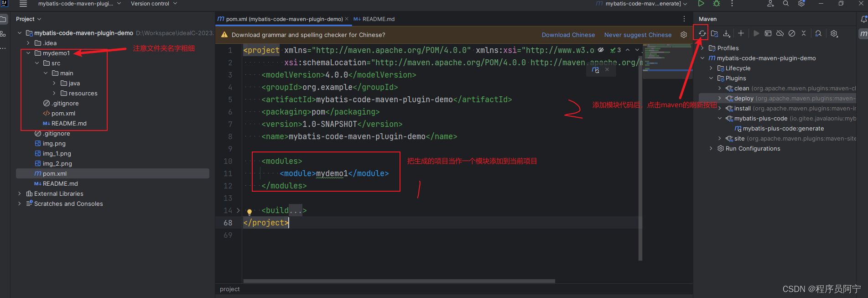Open Maven settings gear icon
The height and width of the screenshot is (298, 868).
834,33
